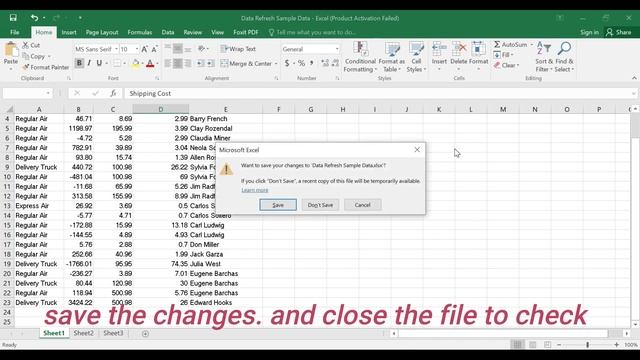Open the font size 10 dropdown
The width and height of the screenshot is (640, 360).
pyautogui.click(x=136, y=49)
